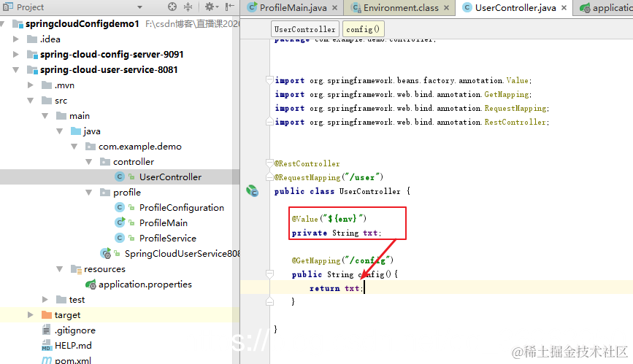Screen dimensions: 633x364
Task: Select SpringCloudUserService application class
Action: click(182, 254)
